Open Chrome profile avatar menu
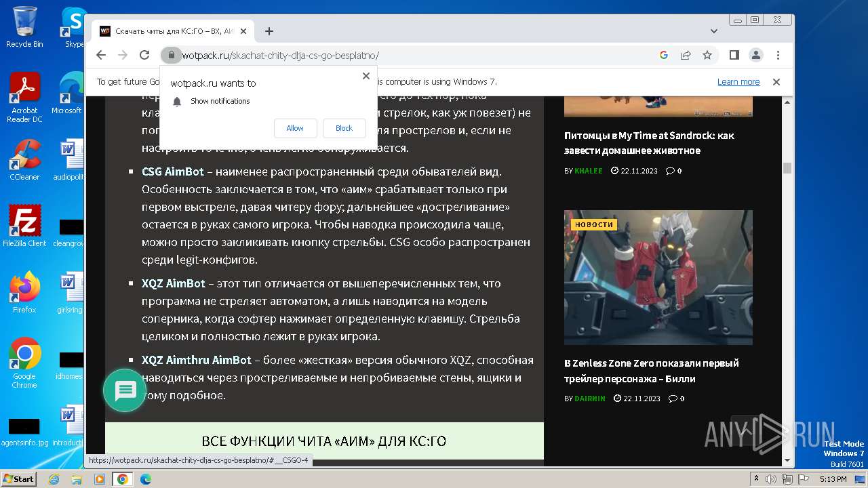The height and width of the screenshot is (488, 868). pyautogui.click(x=755, y=55)
